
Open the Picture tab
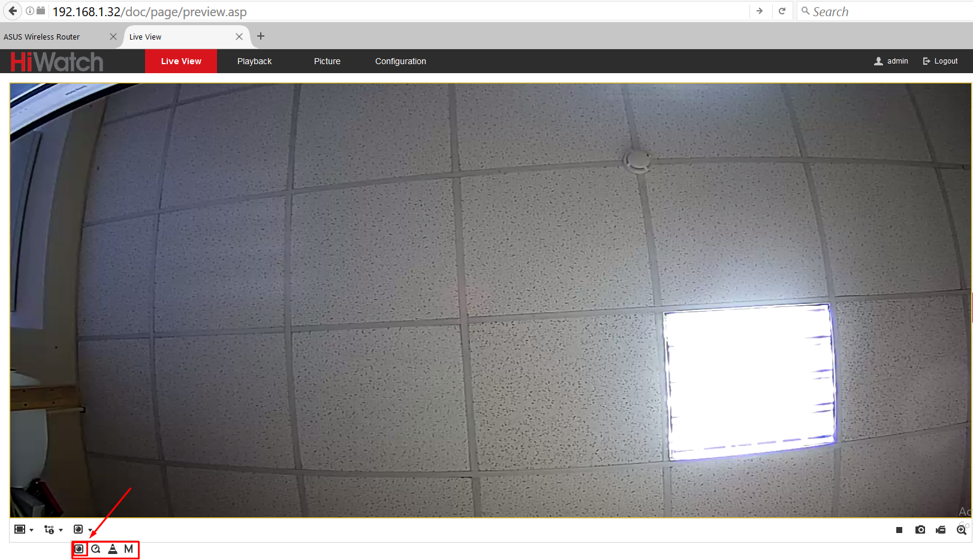pyautogui.click(x=327, y=61)
